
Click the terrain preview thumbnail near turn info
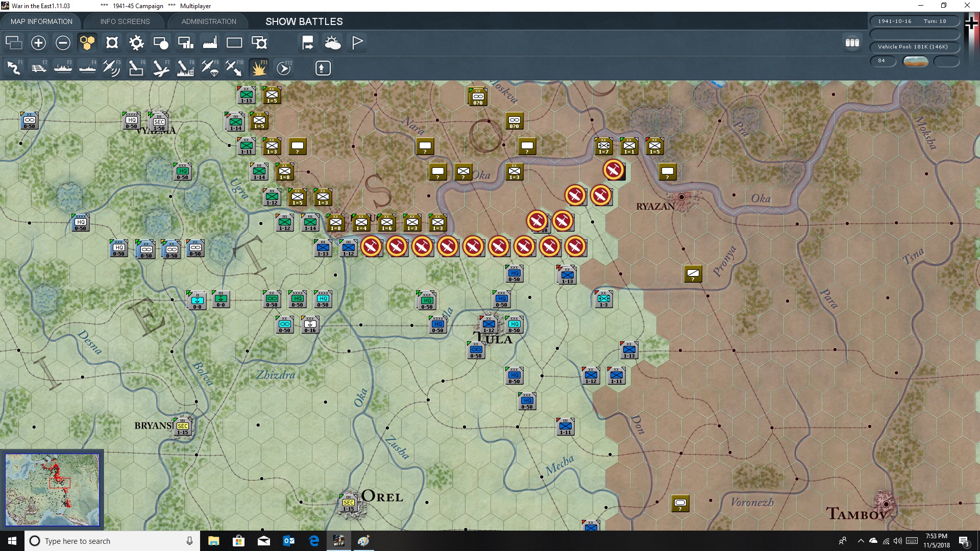click(915, 61)
